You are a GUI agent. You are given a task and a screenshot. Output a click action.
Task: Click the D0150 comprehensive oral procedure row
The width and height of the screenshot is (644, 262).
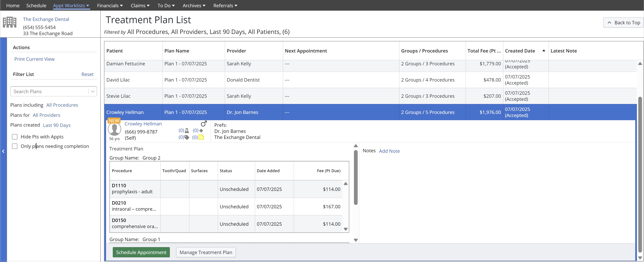[226, 224]
